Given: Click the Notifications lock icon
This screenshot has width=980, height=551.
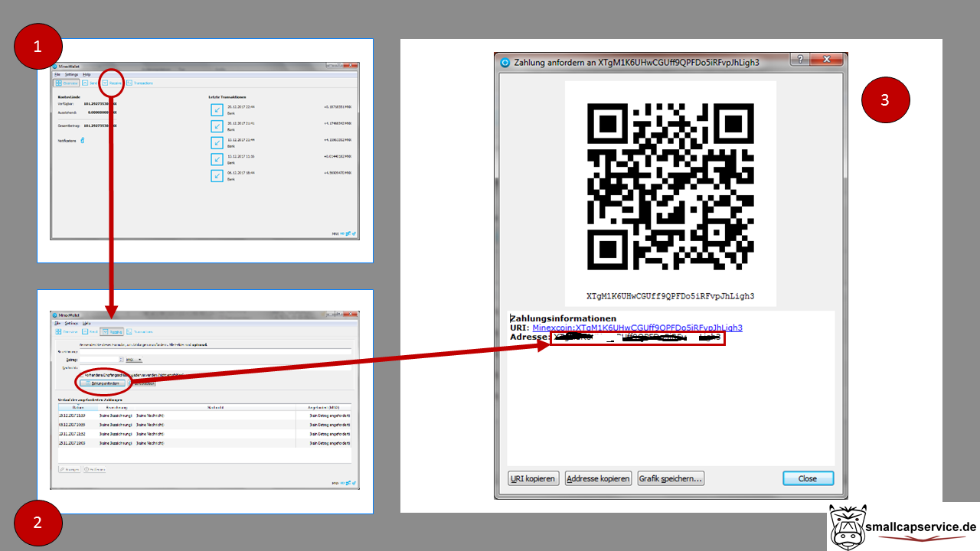Looking at the screenshot, I should click(x=82, y=140).
